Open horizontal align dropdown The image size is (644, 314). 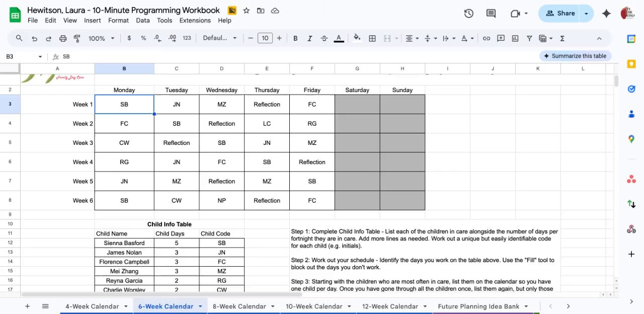coord(413,38)
